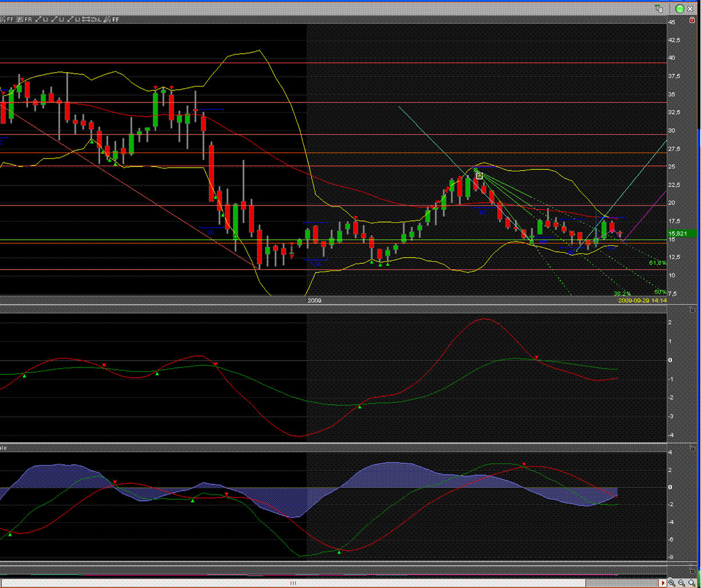Click the reset zoom magnifier icon
Viewport: 701px width, 588px height.
tap(691, 583)
